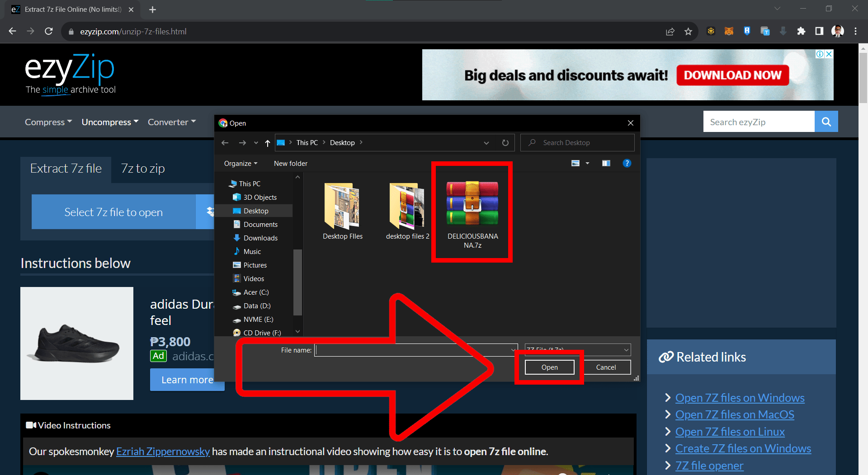Toggle the preview pane in the dialog

(x=606, y=163)
